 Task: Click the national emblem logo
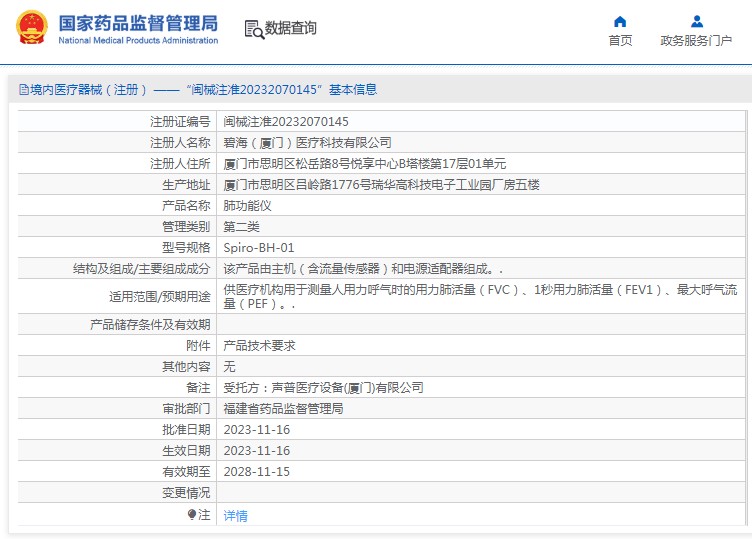32,28
